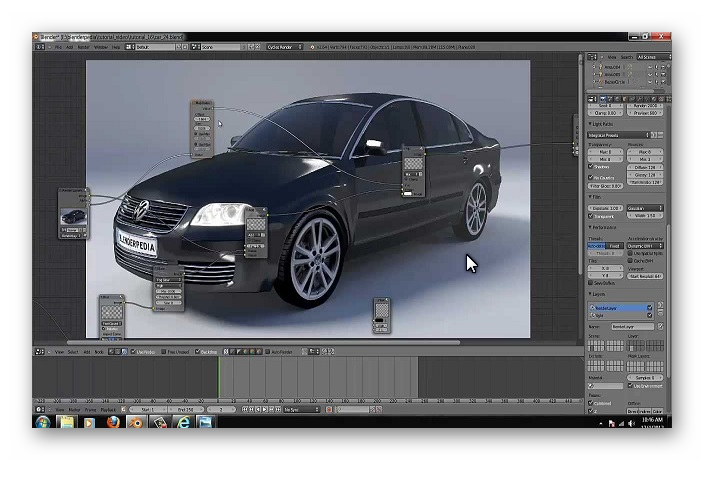The height and width of the screenshot is (485, 704).
Task: Toggle the No Caustics checkbox
Action: point(591,177)
